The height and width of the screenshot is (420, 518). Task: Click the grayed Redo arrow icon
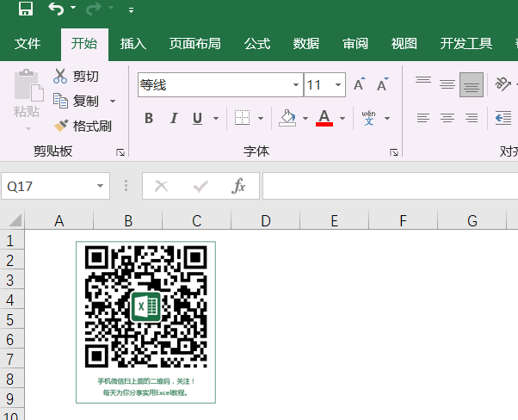point(94,9)
